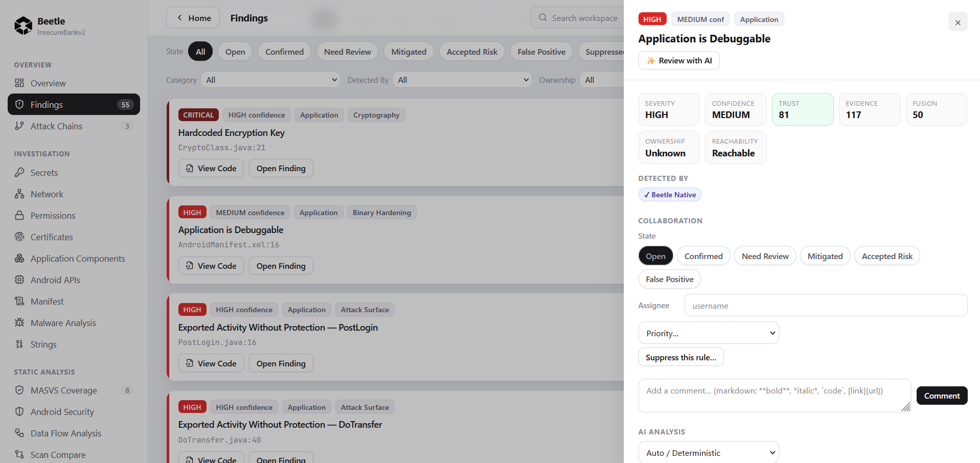
Task: Click Review with AI button
Action: click(679, 60)
